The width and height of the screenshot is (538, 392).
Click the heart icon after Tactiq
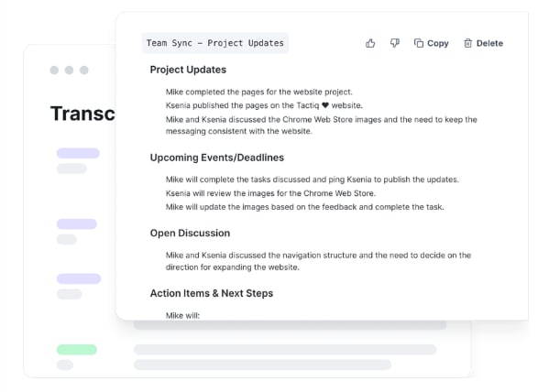[x=325, y=105]
